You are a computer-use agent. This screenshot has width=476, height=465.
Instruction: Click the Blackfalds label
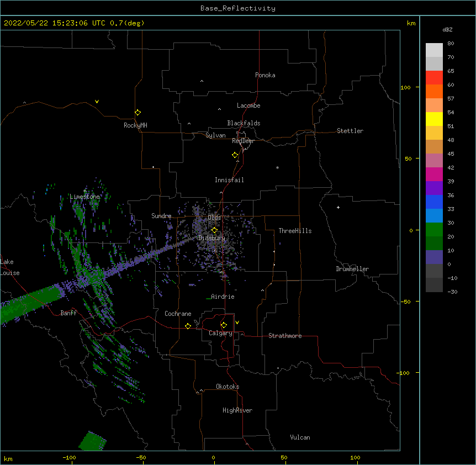[x=244, y=123]
